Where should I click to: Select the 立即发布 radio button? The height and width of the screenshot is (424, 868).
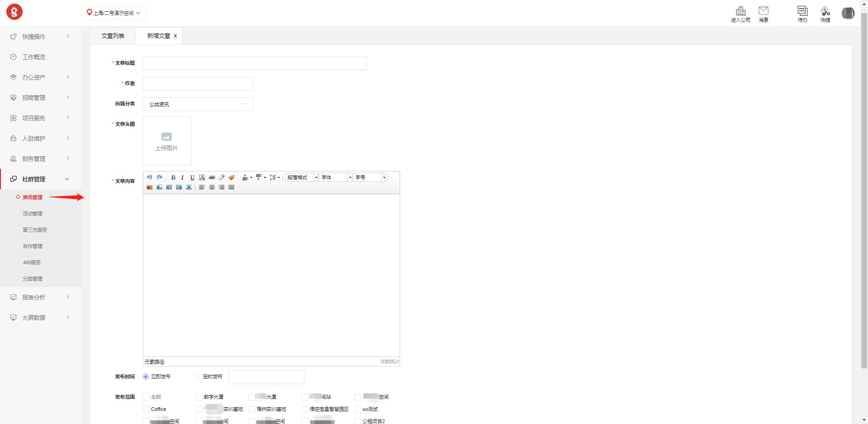coord(146,376)
